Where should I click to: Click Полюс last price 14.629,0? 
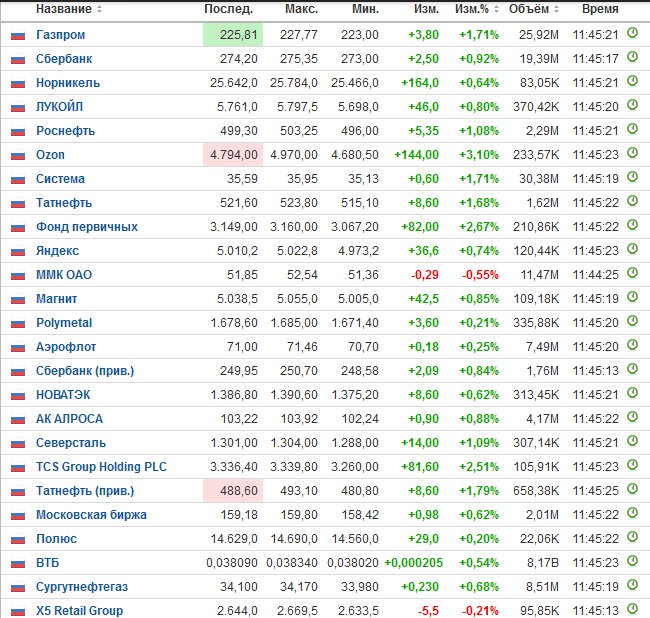[234, 539]
